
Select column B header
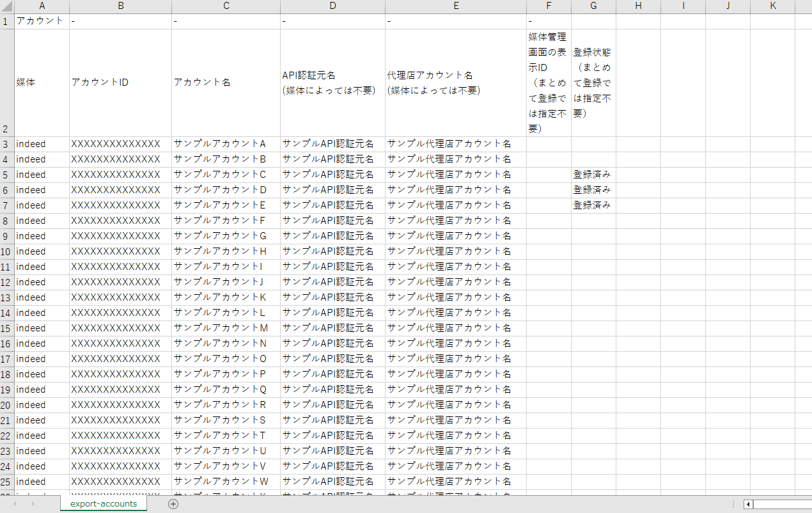click(120, 6)
